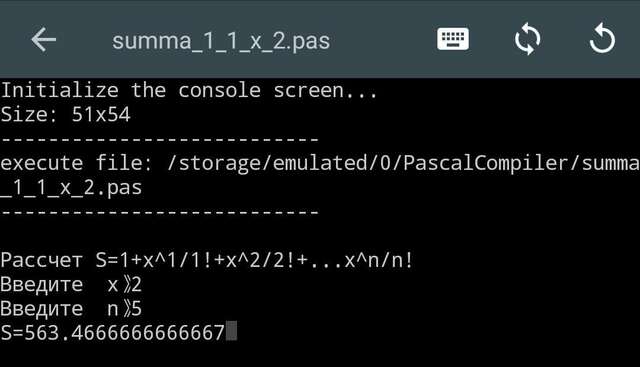Tap the 'execute file:' path line
This screenshot has width=640, height=367.
tap(320, 163)
